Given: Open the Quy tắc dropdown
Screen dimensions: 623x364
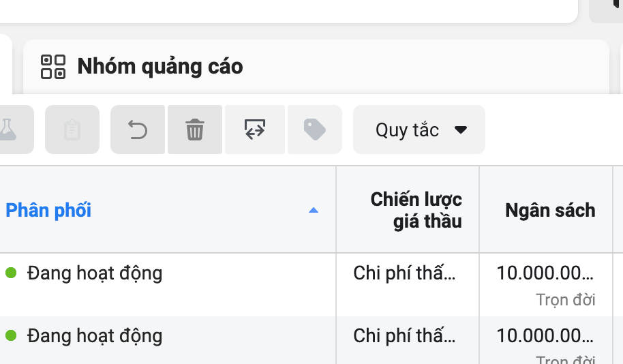Looking at the screenshot, I should pos(419,130).
